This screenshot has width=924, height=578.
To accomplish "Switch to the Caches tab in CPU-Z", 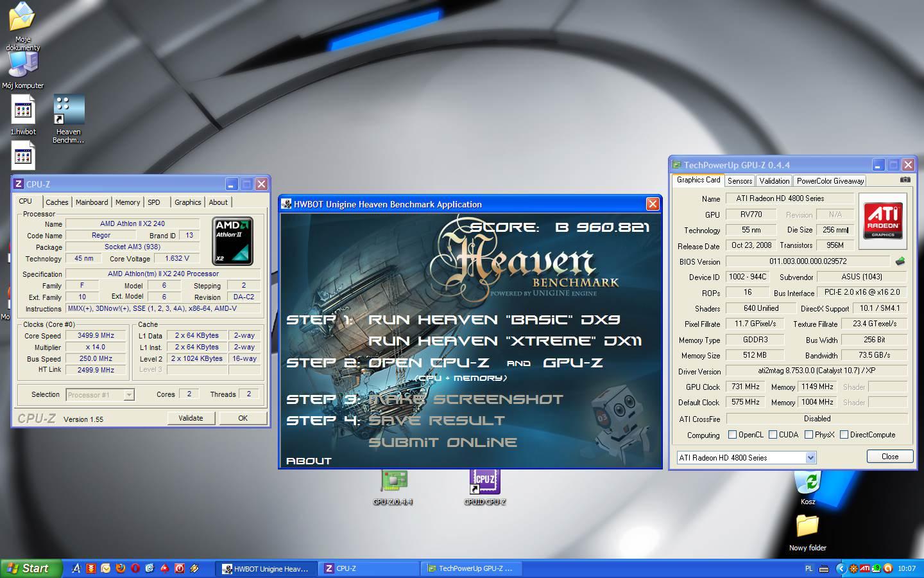I will coord(57,202).
